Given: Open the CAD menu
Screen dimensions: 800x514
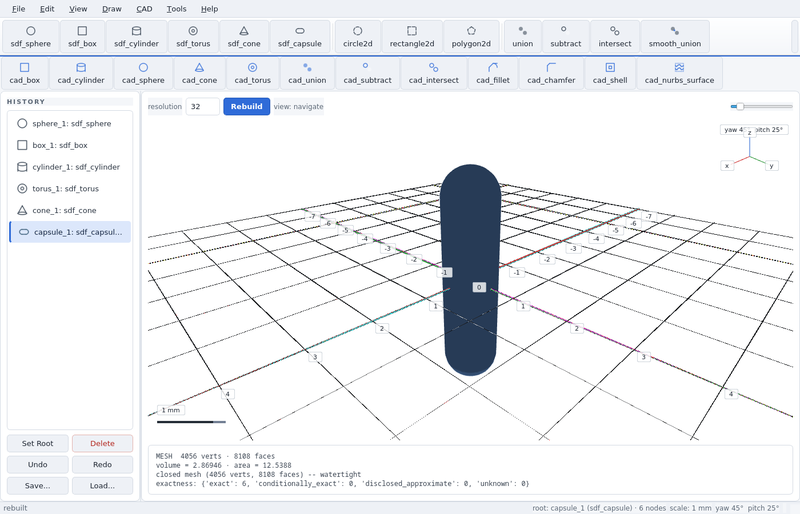Looking at the screenshot, I should pos(144,9).
